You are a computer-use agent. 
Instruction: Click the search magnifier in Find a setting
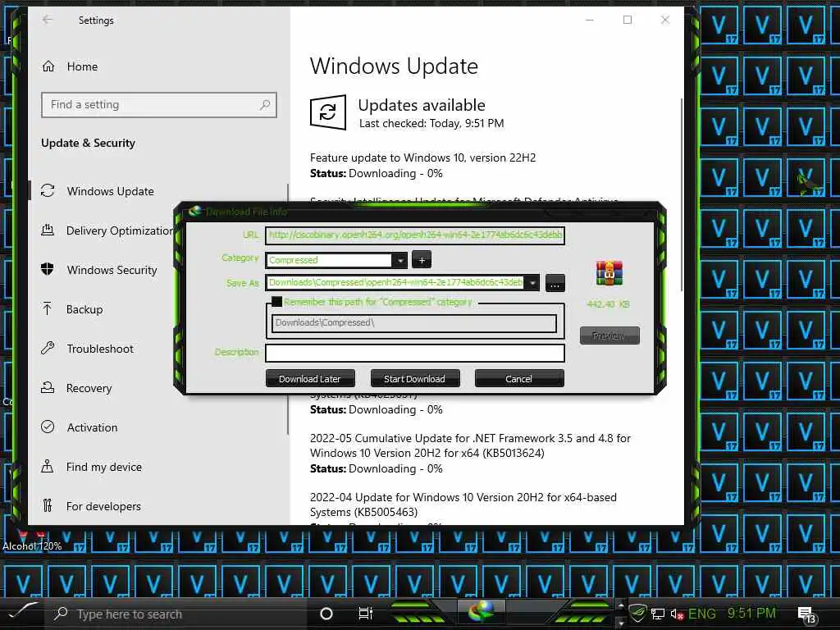265,104
